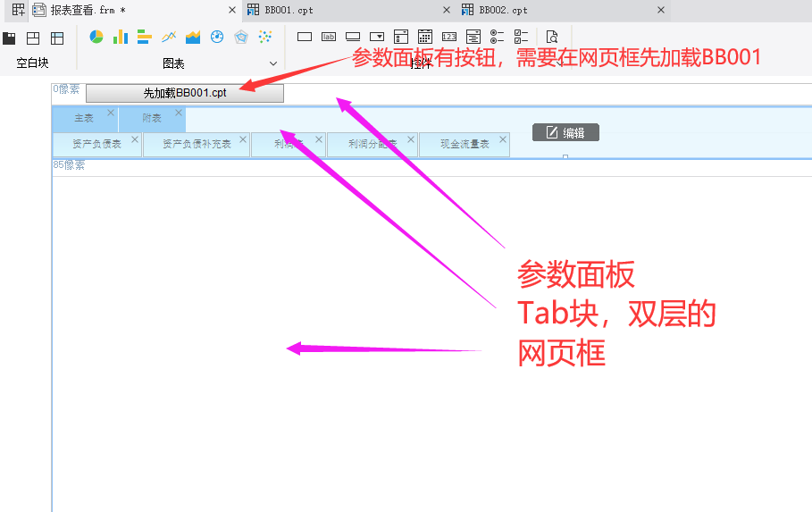Screen dimensions: 812x512
Task: Remove the 主表 tab via its X
Action: [111, 113]
